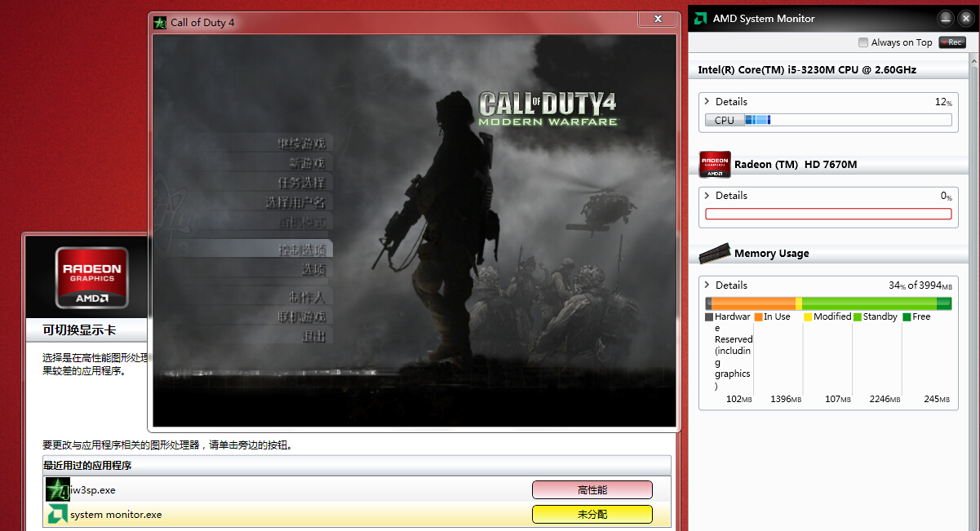Expand the CPU Details chevron
The image size is (980, 531).
point(707,102)
